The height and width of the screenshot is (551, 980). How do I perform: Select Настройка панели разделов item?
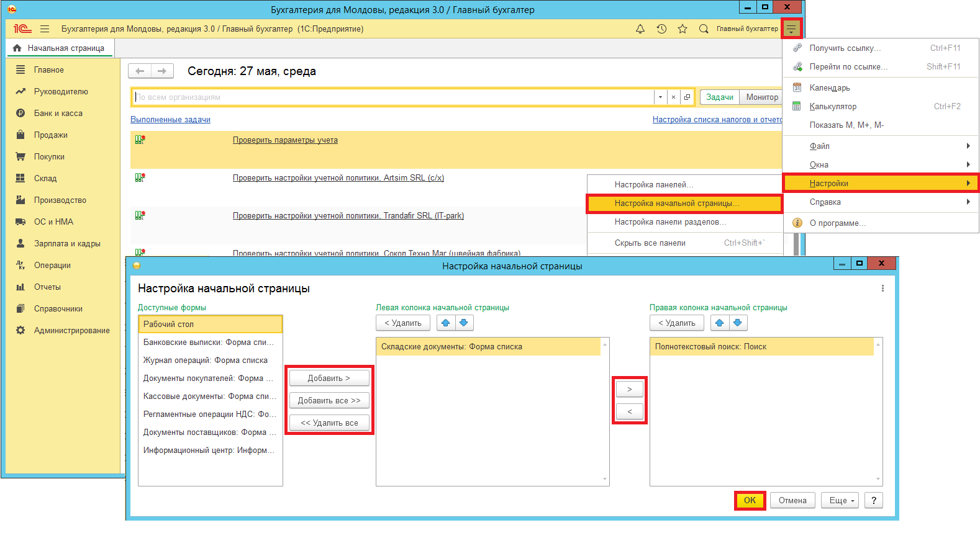(684, 222)
